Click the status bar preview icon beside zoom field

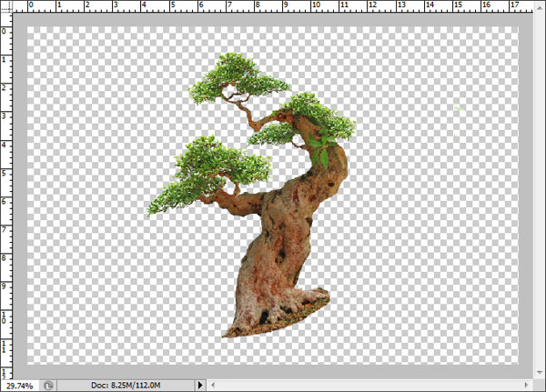point(48,386)
